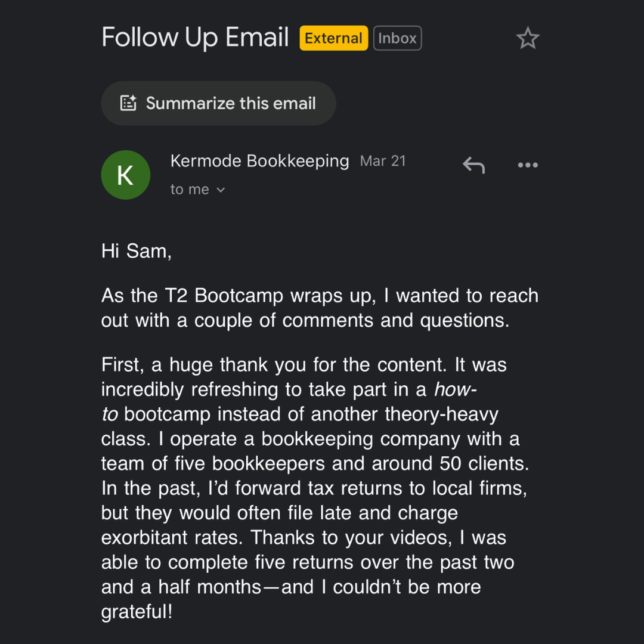This screenshot has width=644, height=644.
Task: Click the 'Hi Sam,' greeting line
Action: pyautogui.click(x=137, y=251)
